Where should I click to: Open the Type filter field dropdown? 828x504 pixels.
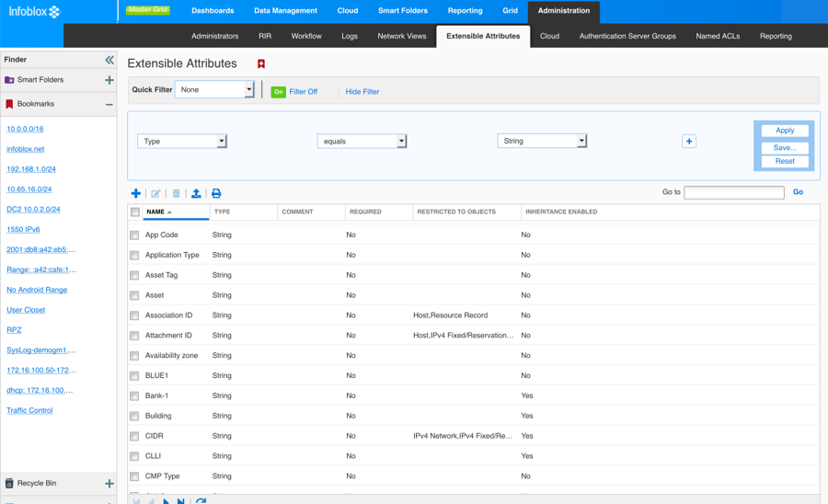pos(182,142)
